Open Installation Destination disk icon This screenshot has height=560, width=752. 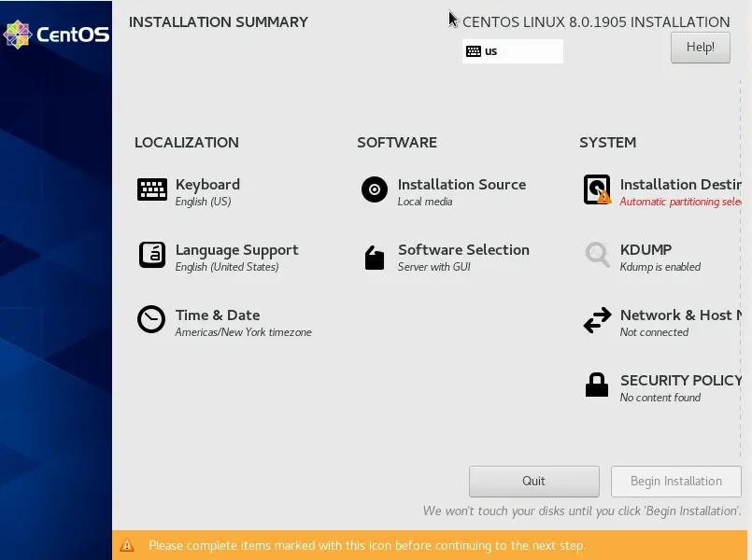click(x=597, y=189)
